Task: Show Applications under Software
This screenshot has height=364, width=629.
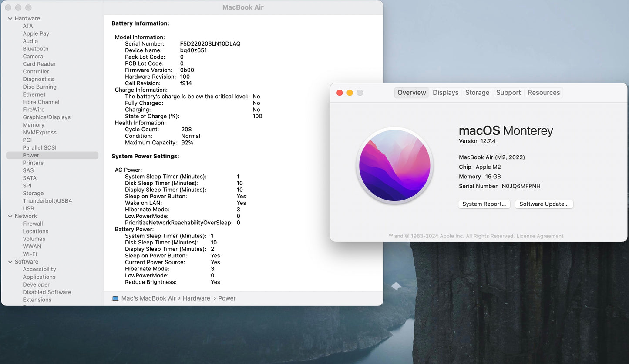Action: click(x=39, y=277)
